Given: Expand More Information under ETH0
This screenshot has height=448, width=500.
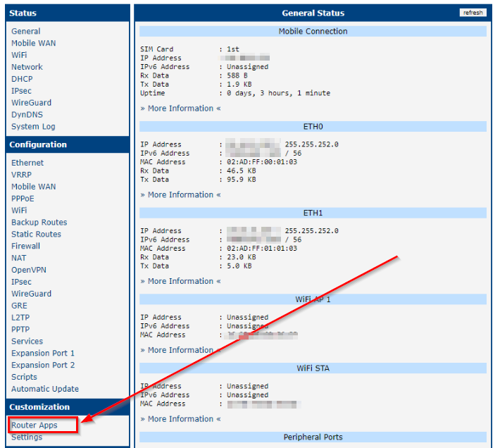Looking at the screenshot, I should point(180,195).
